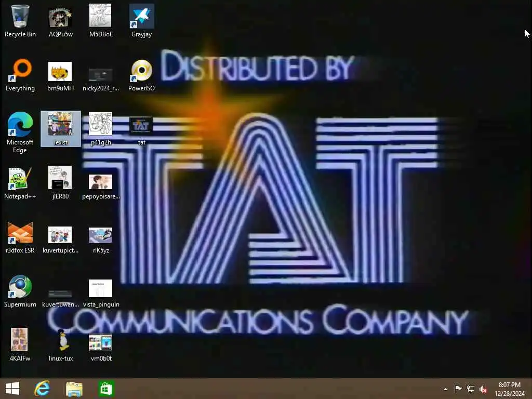Show hidden system tray icons

[445, 389]
